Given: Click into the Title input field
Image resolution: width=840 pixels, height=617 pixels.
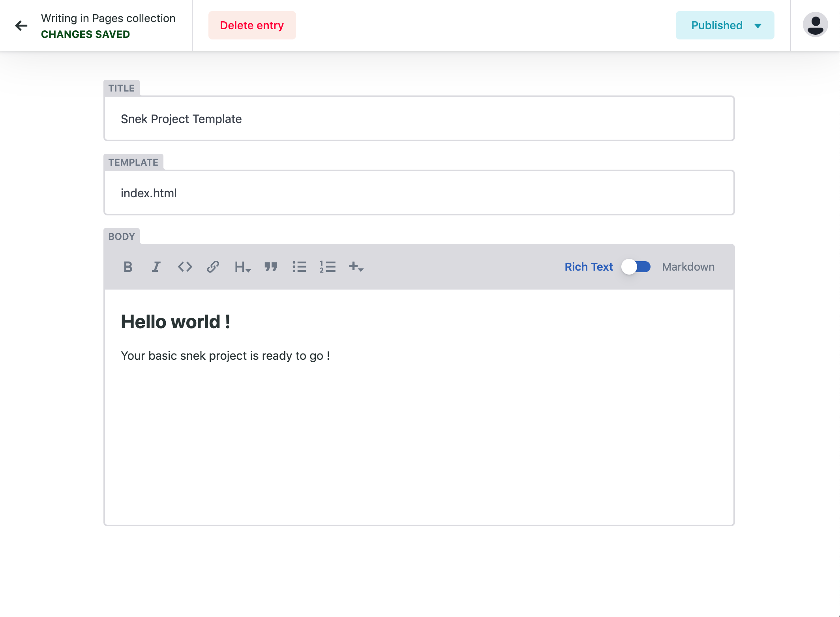Looking at the screenshot, I should (x=419, y=119).
